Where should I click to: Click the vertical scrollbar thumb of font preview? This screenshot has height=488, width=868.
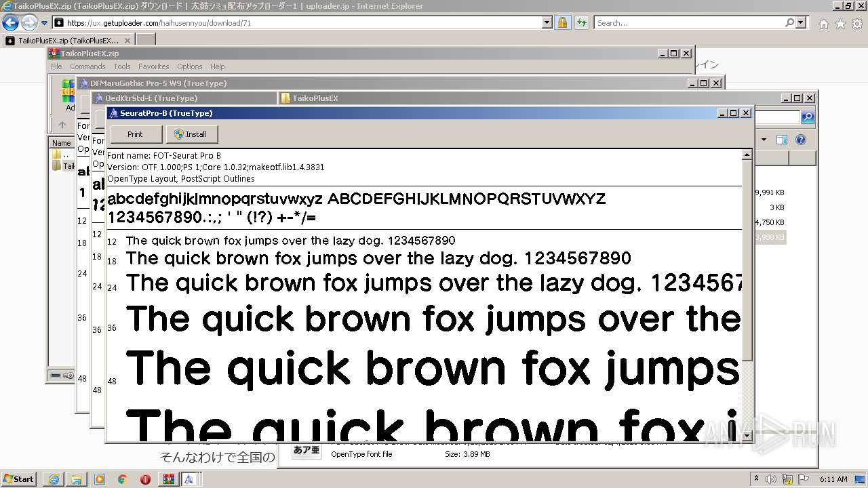747,261
